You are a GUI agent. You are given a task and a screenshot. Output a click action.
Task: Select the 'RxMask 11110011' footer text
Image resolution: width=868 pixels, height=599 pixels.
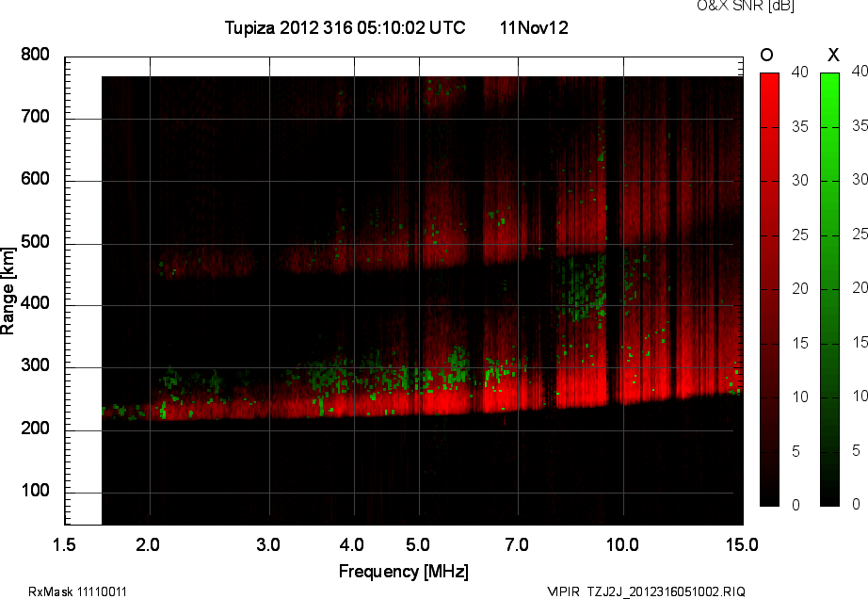click(x=77, y=591)
